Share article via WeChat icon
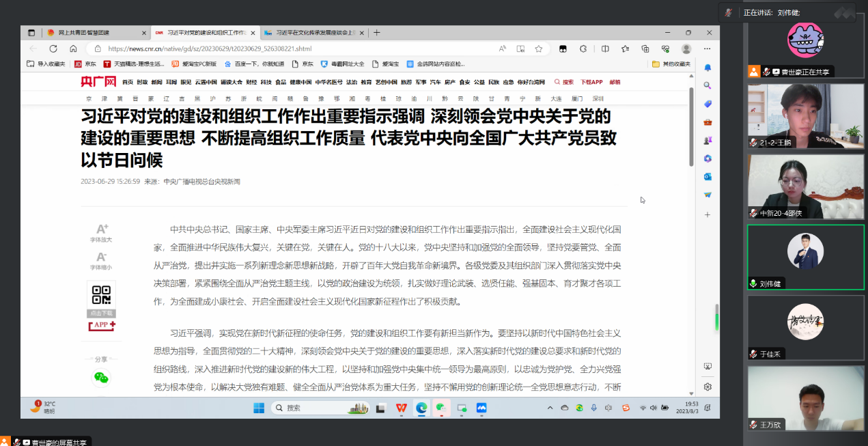 tap(101, 378)
